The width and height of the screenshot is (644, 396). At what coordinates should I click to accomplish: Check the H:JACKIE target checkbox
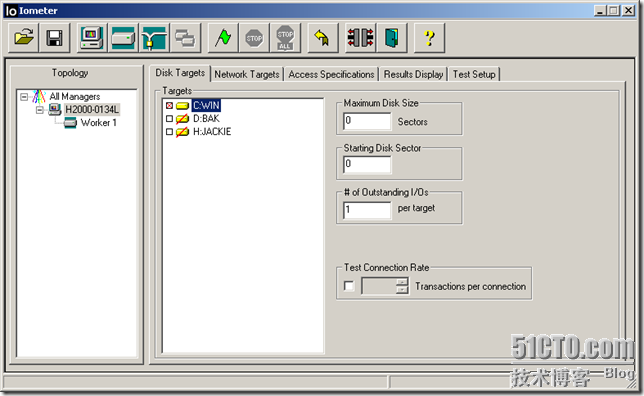169,132
